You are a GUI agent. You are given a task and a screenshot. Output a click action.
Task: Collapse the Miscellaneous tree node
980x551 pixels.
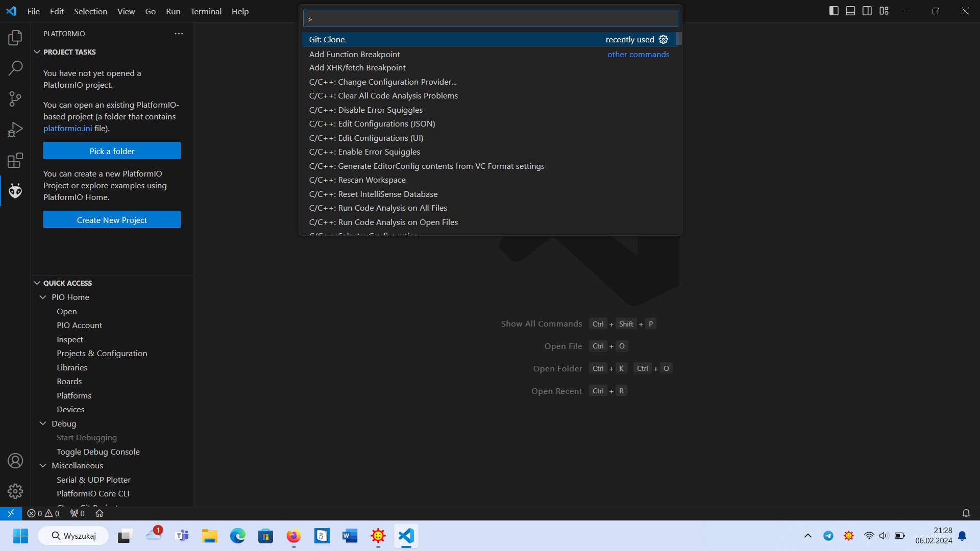tap(43, 466)
